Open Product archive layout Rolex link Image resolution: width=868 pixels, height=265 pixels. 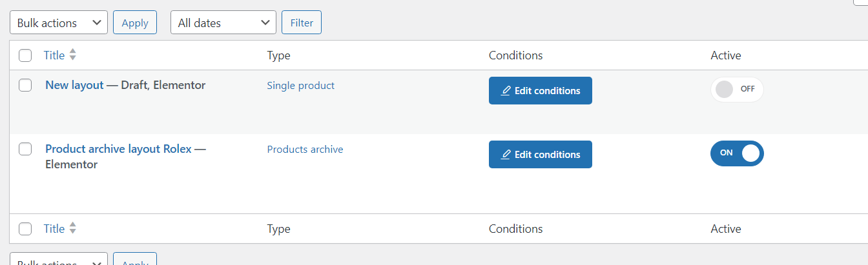[x=118, y=149]
